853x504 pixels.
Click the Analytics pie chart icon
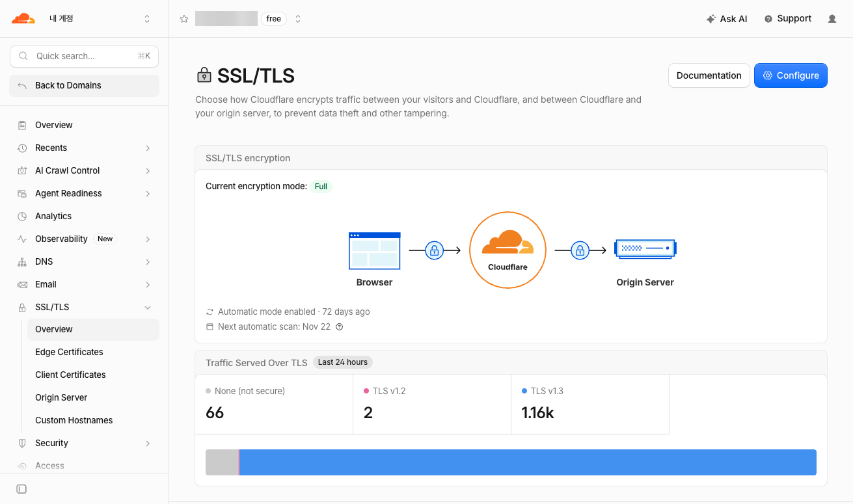click(x=22, y=216)
